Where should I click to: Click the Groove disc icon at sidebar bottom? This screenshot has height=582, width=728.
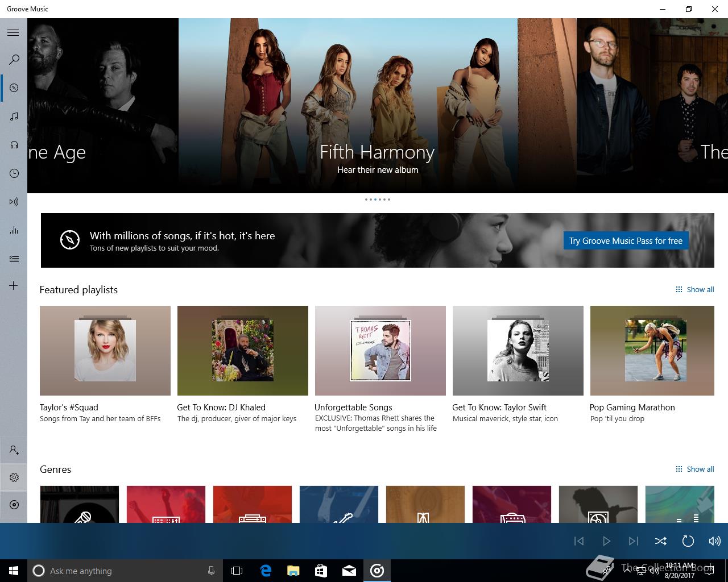pos(14,505)
